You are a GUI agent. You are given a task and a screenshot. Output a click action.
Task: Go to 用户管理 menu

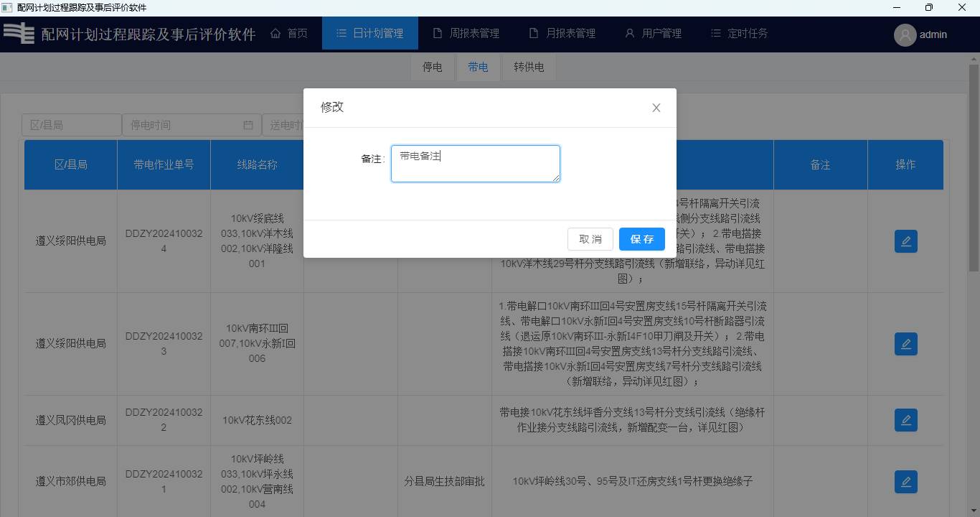coord(653,34)
